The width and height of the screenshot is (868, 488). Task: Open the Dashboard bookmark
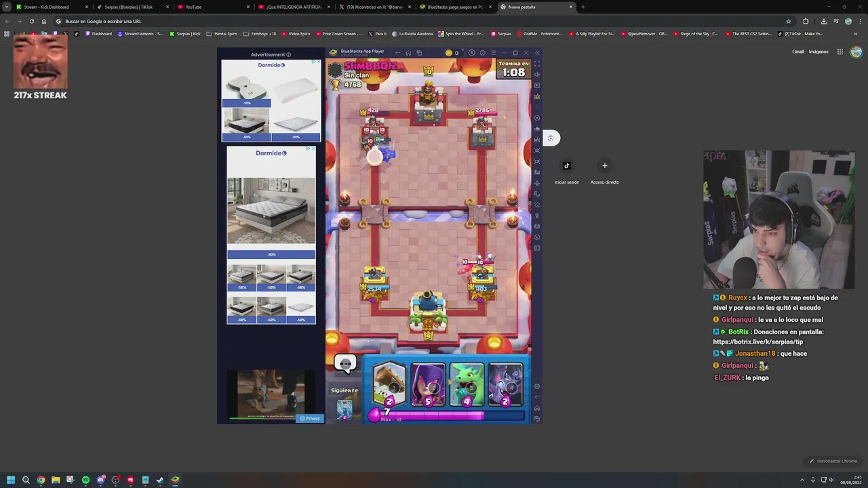98,33
